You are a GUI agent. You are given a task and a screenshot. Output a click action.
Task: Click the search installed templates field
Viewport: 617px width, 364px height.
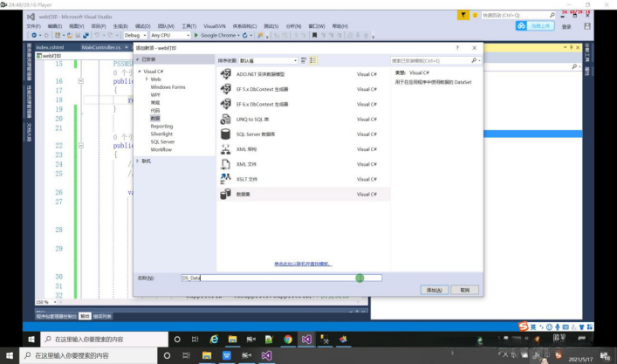431,60
